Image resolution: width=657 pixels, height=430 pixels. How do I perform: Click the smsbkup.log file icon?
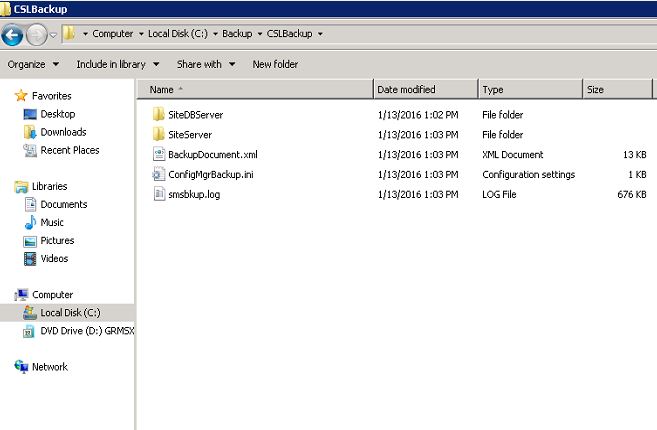pyautogui.click(x=158, y=195)
